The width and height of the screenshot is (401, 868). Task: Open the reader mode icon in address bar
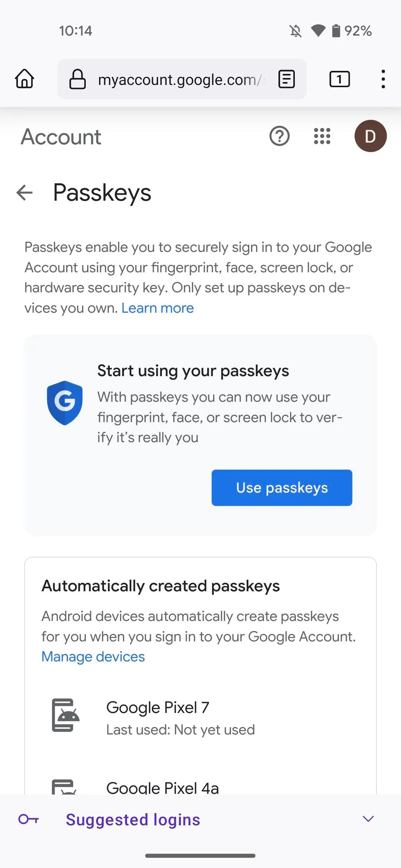pos(286,79)
